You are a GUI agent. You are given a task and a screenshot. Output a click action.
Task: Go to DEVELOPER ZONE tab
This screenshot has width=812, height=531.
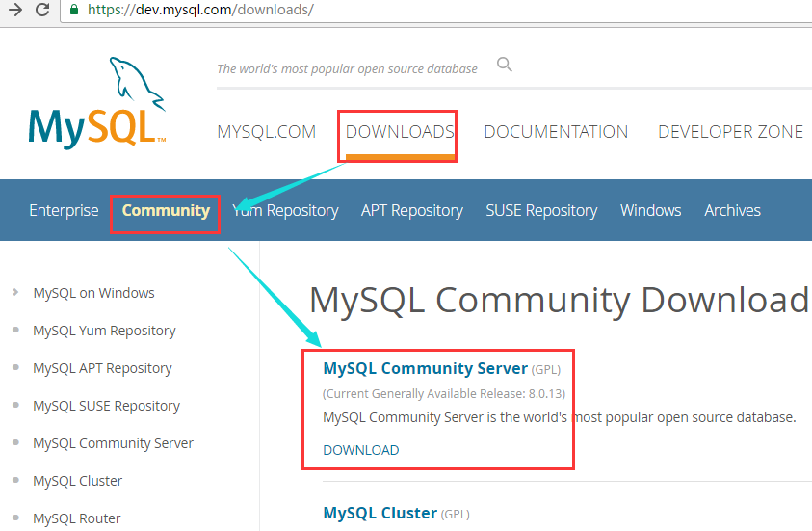[x=730, y=132]
